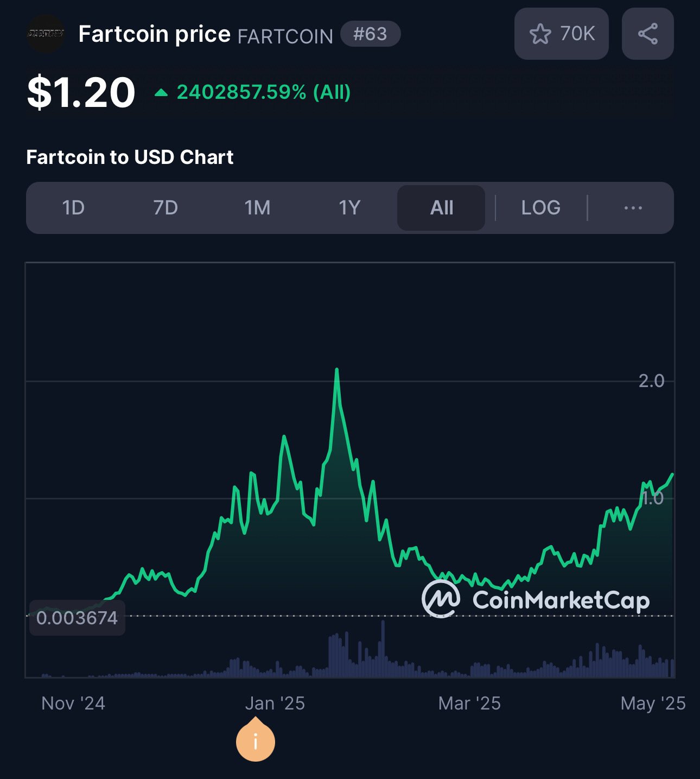This screenshot has width=700, height=779.
Task: Select the 7D time range
Action: [166, 208]
